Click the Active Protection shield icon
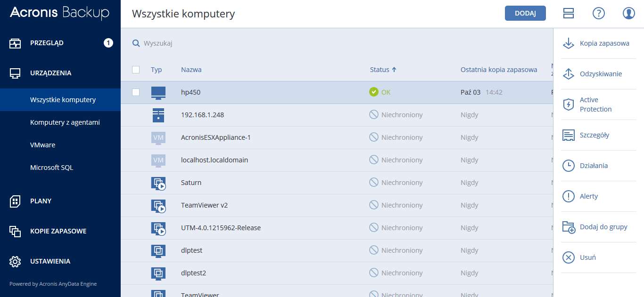The height and width of the screenshot is (297, 644). coord(569,104)
